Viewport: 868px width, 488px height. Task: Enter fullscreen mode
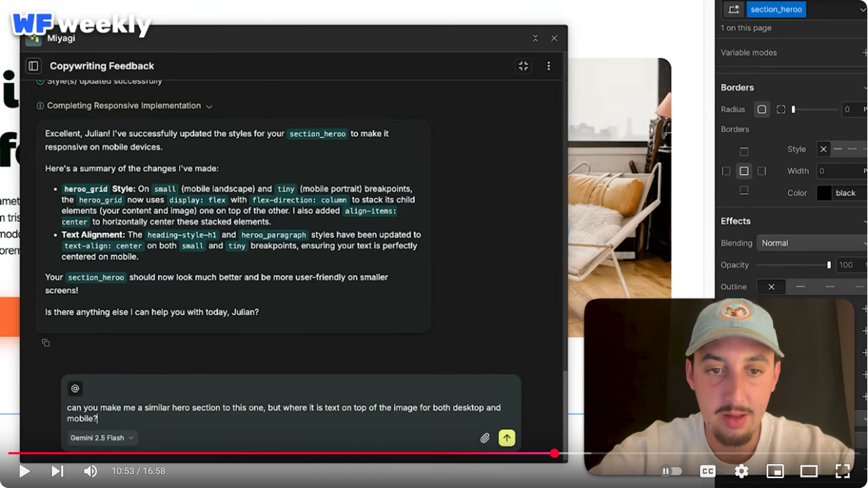[x=843, y=471]
